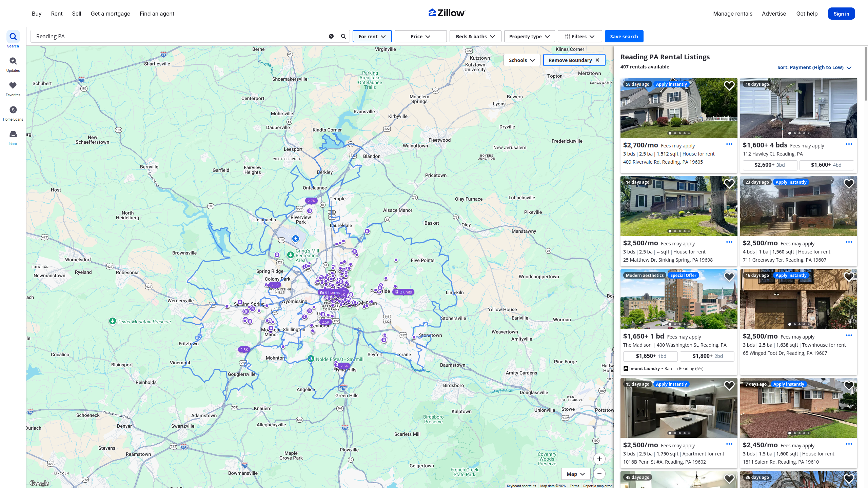Open the Buy menu
Screen dimensions: 868x488
[37, 14]
